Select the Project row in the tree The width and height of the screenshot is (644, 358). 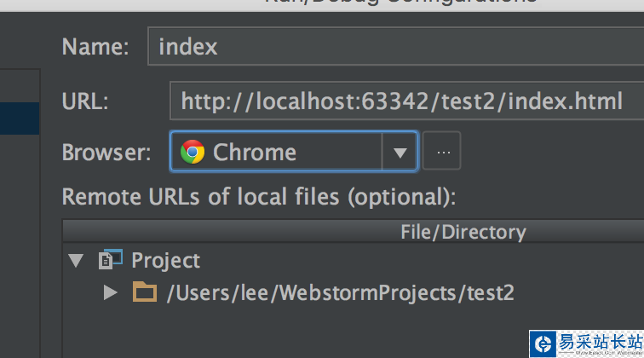point(166,260)
